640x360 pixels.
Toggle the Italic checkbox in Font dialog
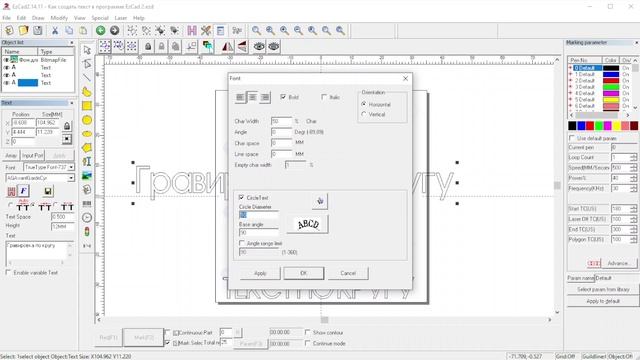[324, 97]
